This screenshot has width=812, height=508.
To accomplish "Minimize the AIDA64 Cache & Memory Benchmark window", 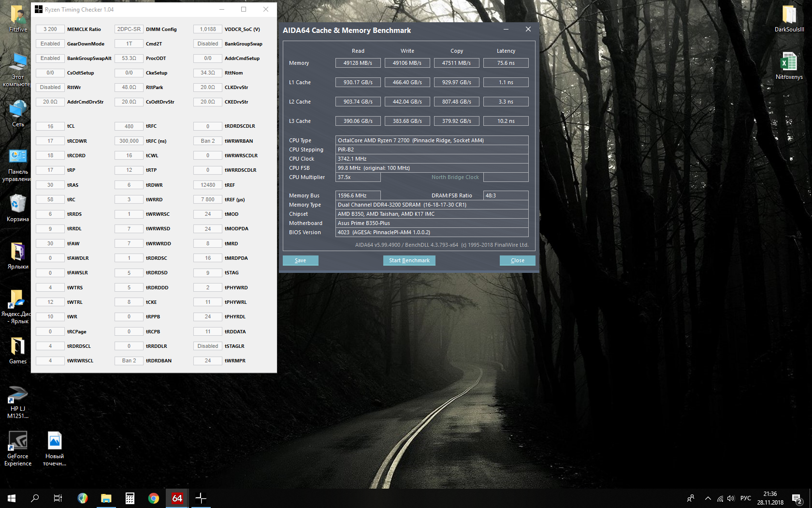I will (506, 30).
